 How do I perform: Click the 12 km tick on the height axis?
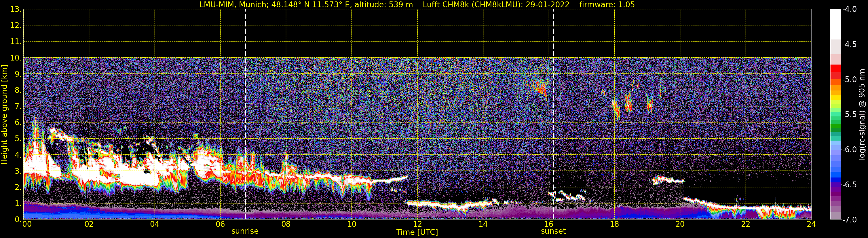click(16, 26)
